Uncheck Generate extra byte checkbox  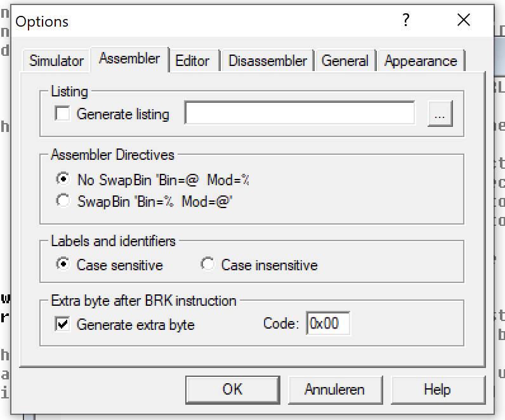[x=63, y=325]
